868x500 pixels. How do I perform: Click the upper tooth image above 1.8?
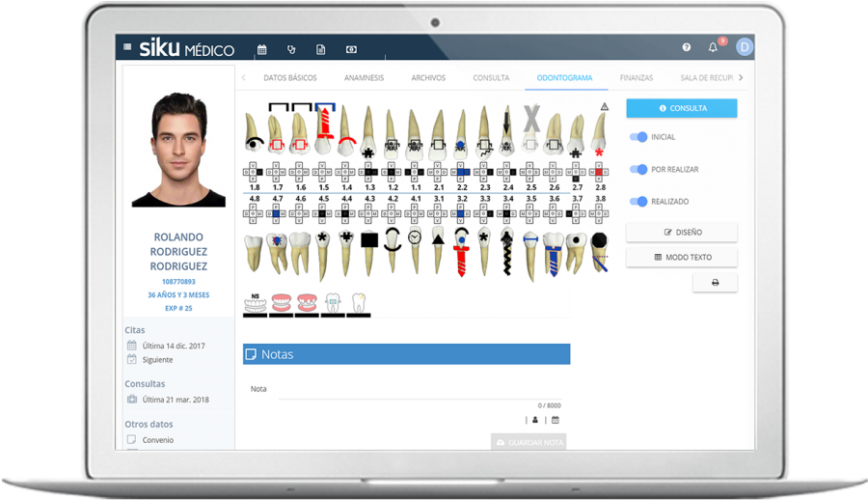click(x=254, y=133)
